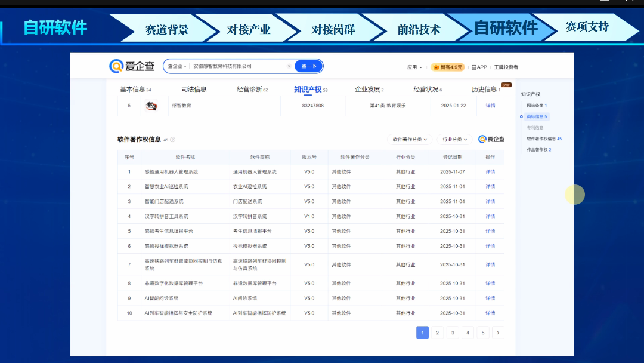Expand the 行业分类 filter dropdown

[454, 140]
